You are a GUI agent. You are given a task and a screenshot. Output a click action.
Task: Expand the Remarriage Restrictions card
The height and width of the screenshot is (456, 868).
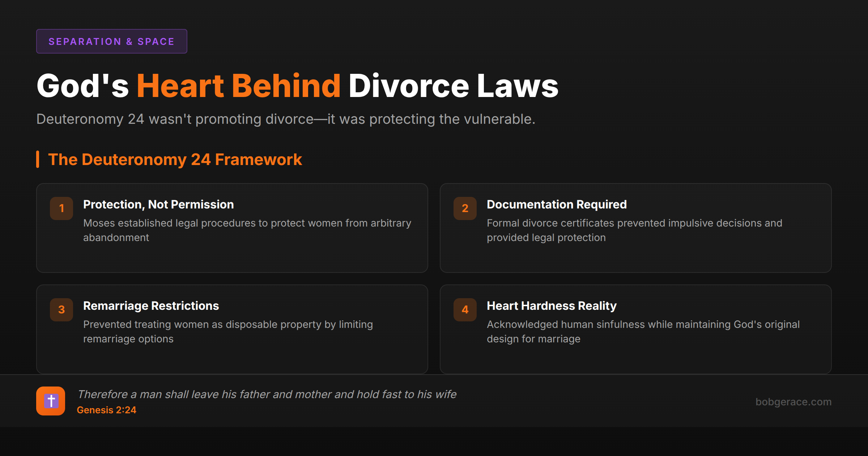coord(231,329)
